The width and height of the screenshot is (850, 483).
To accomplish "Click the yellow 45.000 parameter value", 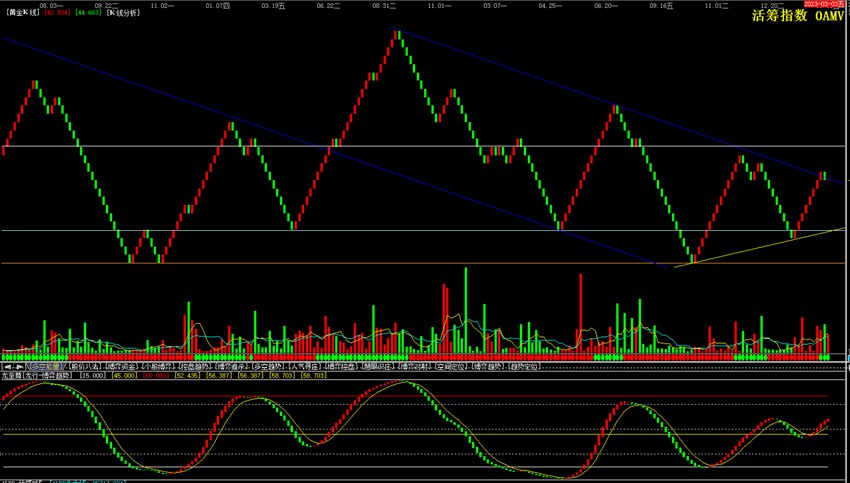I will [125, 375].
